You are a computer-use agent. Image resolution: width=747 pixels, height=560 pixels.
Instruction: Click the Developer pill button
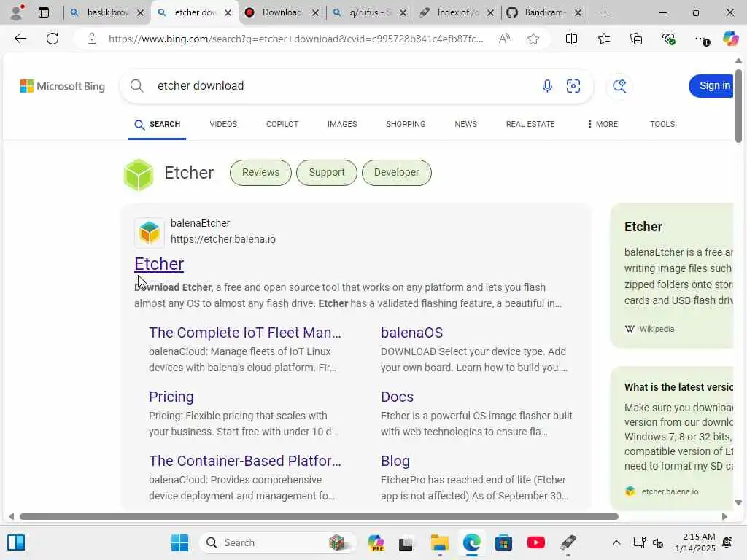pos(396,172)
